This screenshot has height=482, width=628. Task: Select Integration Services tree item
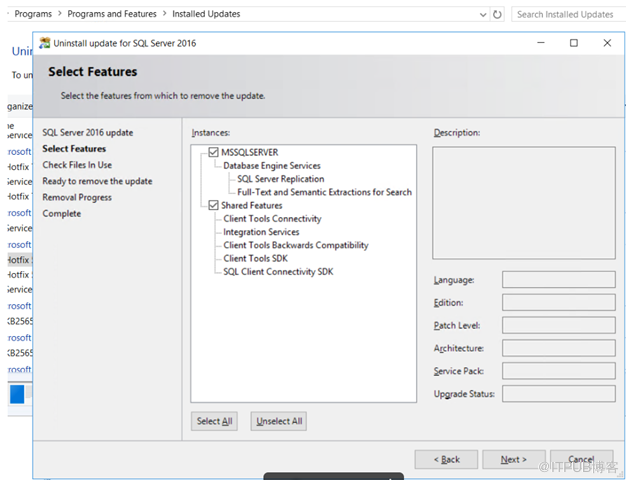point(261,232)
